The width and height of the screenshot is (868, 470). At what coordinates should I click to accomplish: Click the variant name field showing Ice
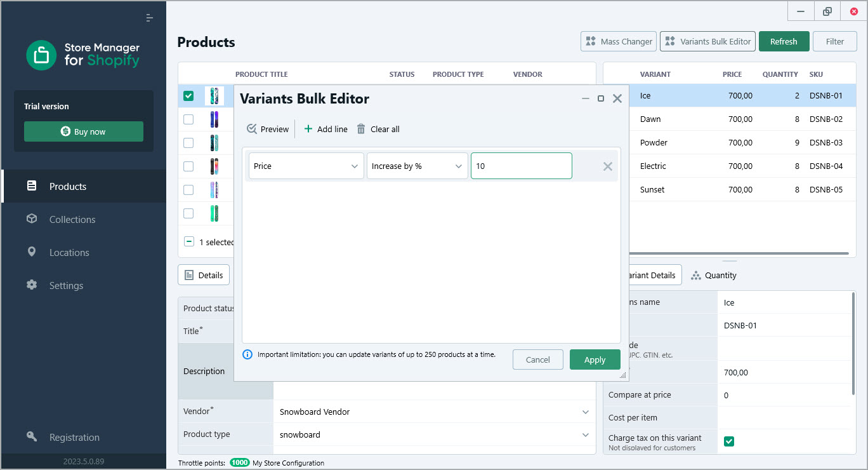786,303
